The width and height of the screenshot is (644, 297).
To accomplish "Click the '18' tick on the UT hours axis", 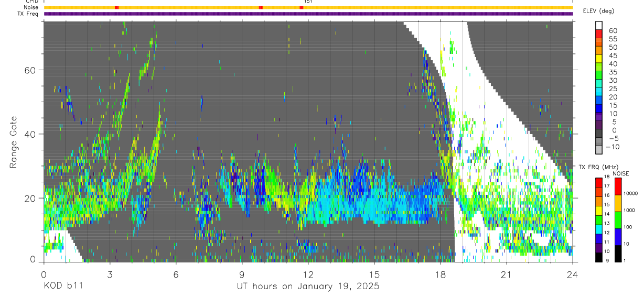I will pos(441,274).
